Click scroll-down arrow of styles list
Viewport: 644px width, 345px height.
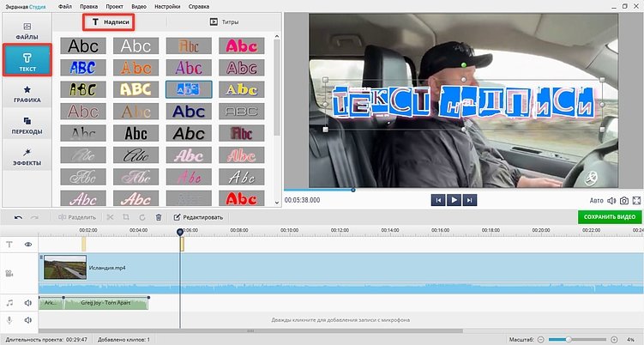pyautogui.click(x=277, y=203)
